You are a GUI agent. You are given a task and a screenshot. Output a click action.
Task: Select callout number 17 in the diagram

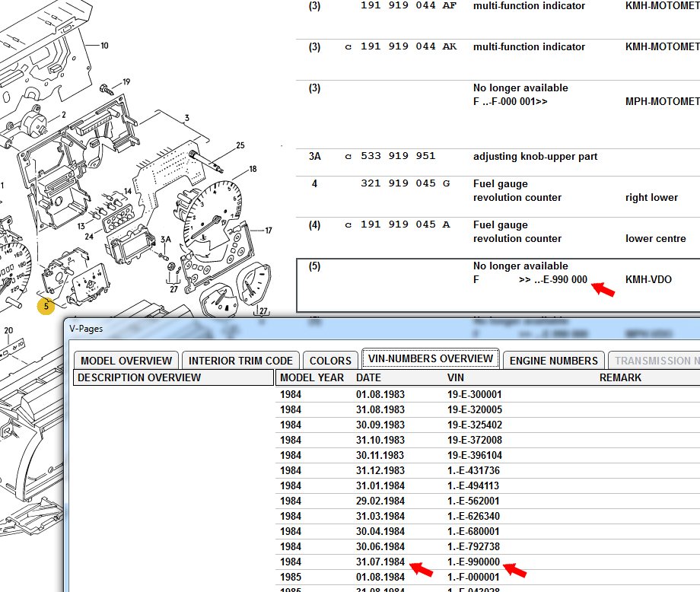(269, 231)
